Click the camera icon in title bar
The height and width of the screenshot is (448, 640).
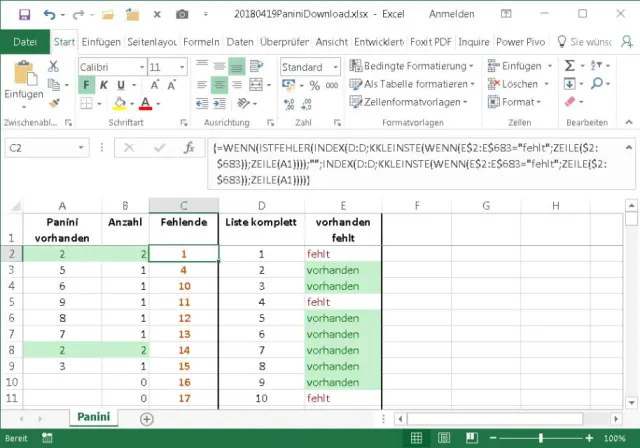[x=182, y=15]
